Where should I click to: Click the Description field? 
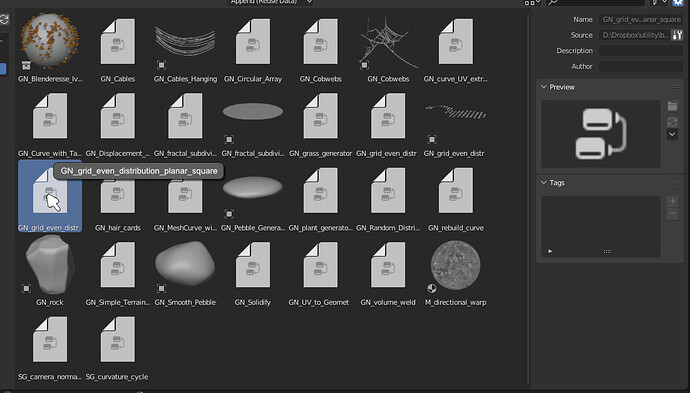(641, 51)
